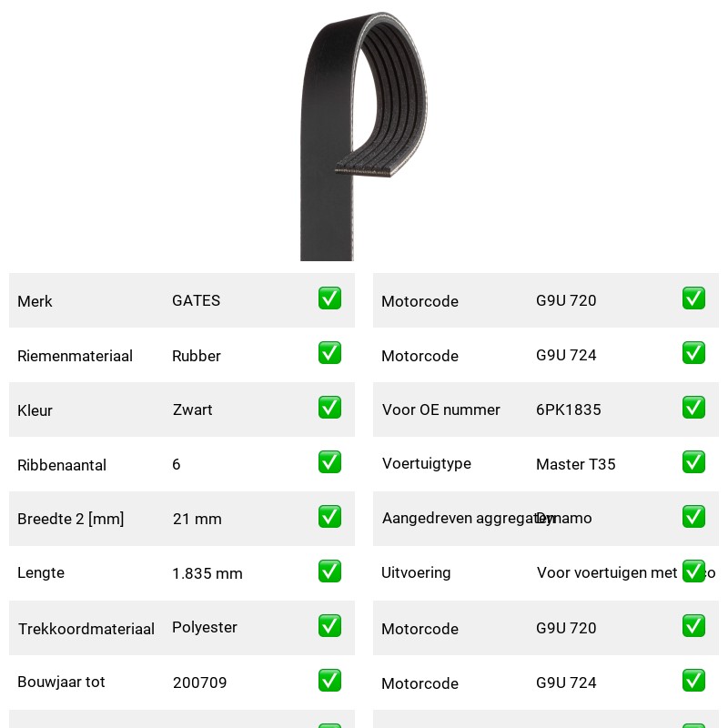Click the checkmark in Aangedreven aggregaten row

[693, 516]
